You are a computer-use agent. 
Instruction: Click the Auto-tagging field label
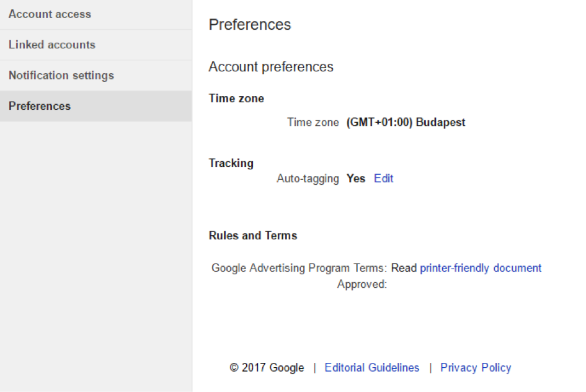click(x=308, y=179)
